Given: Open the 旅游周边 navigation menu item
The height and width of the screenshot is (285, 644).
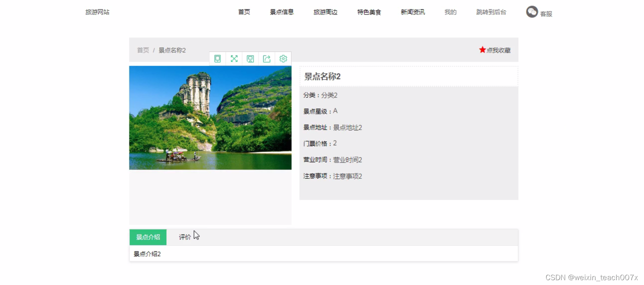Looking at the screenshot, I should click(x=326, y=12).
